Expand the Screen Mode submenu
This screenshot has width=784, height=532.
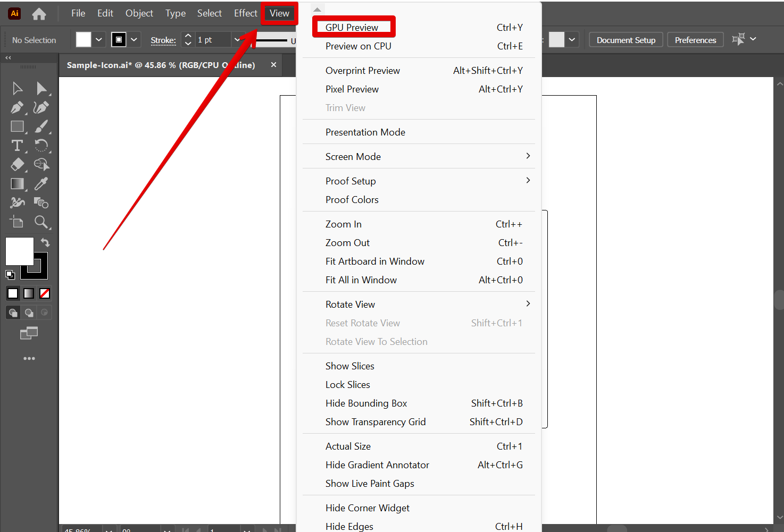point(528,156)
